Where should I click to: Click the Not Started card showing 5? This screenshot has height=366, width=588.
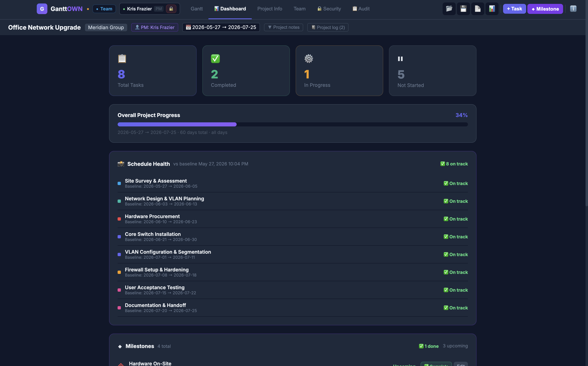433,71
